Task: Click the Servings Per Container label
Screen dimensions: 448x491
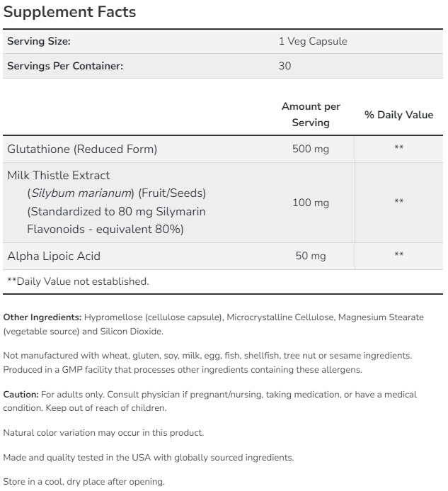Action: click(x=65, y=67)
